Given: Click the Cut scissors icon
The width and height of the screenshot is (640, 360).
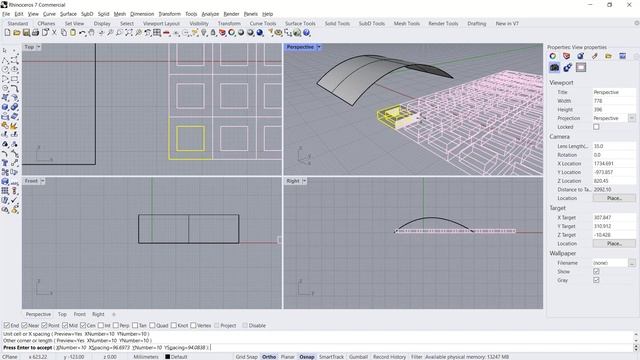Looking at the screenshot, I should click(x=54, y=33).
